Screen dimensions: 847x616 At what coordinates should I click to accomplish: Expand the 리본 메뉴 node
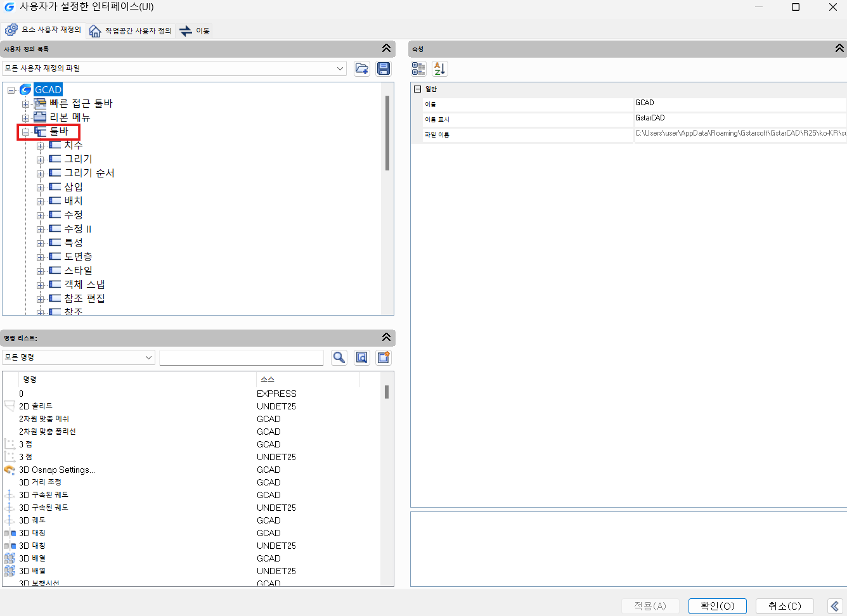pyautogui.click(x=26, y=118)
